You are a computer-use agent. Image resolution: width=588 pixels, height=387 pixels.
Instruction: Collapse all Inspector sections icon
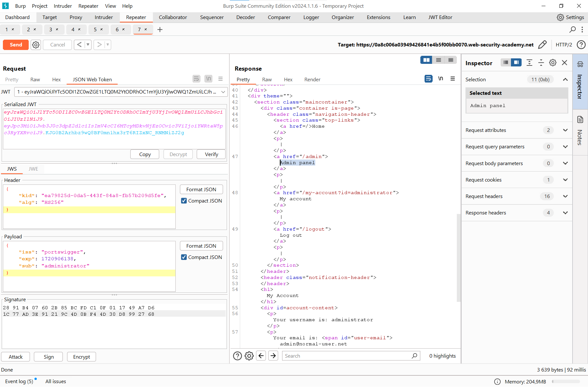coord(541,63)
